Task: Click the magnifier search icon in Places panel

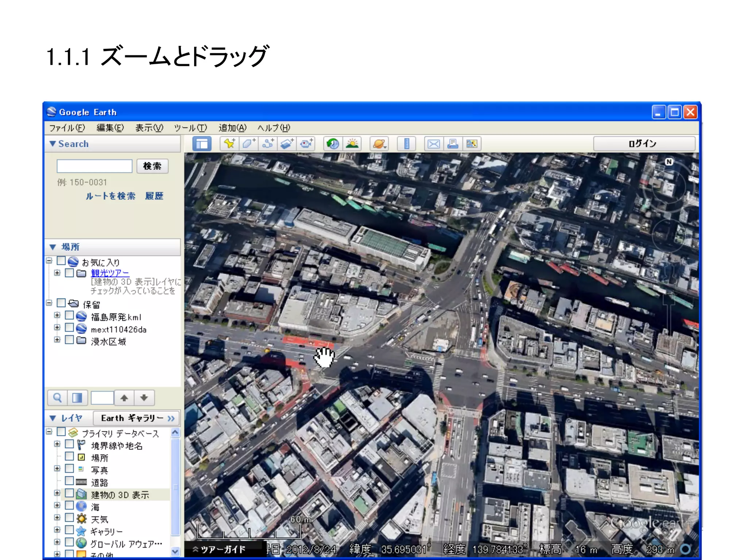Action: 57,397
